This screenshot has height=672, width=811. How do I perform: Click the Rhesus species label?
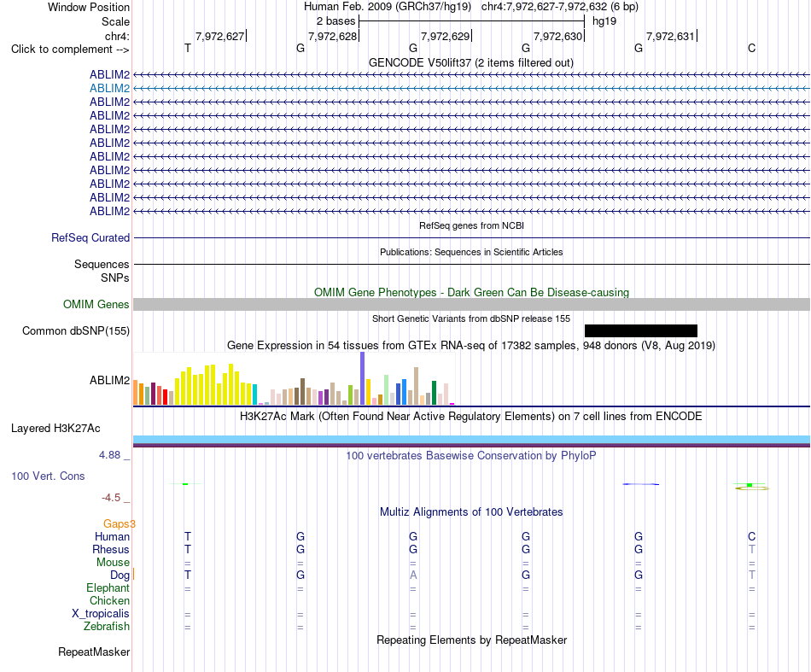pos(111,549)
